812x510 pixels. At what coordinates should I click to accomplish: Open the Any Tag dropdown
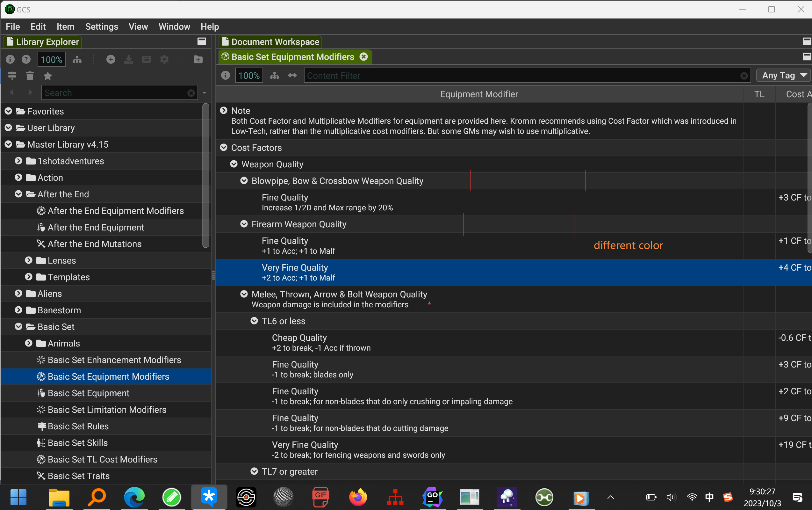point(783,76)
